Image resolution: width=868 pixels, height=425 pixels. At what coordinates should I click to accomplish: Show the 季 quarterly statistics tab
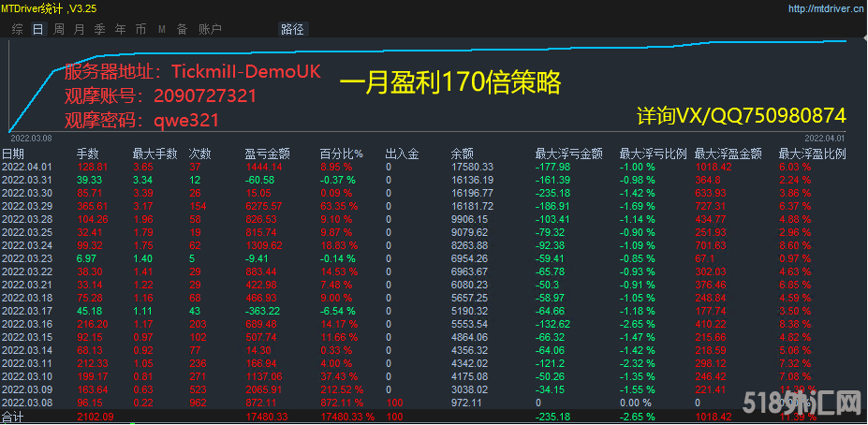[x=99, y=29]
